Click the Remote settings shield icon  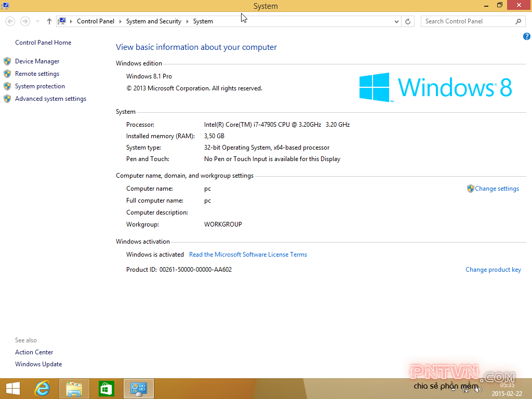[x=7, y=74]
